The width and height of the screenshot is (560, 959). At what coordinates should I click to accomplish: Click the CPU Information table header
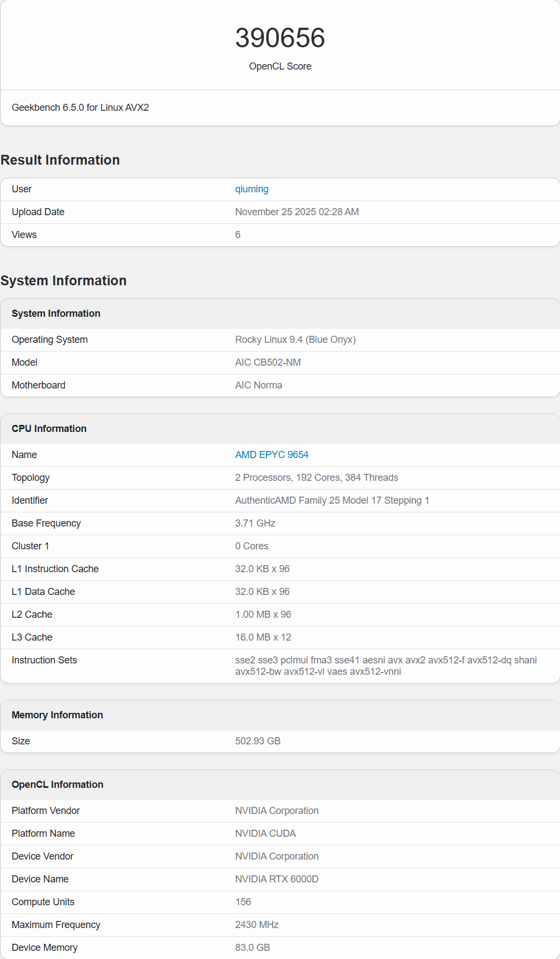click(49, 429)
